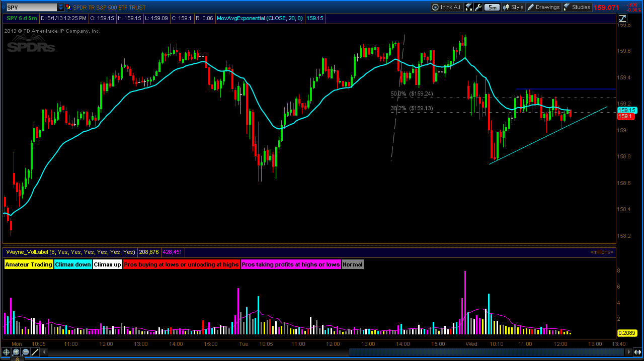Click the SPY 5 d 5m label
The width and height of the screenshot is (644, 361).
(22, 18)
